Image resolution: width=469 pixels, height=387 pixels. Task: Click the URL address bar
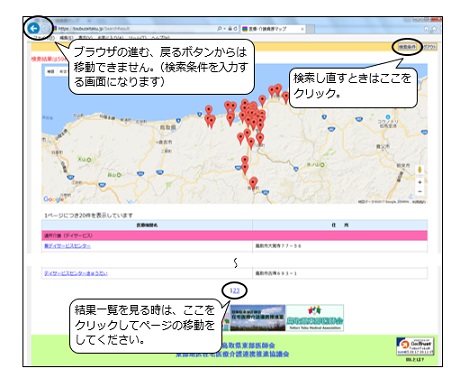[x=133, y=29]
